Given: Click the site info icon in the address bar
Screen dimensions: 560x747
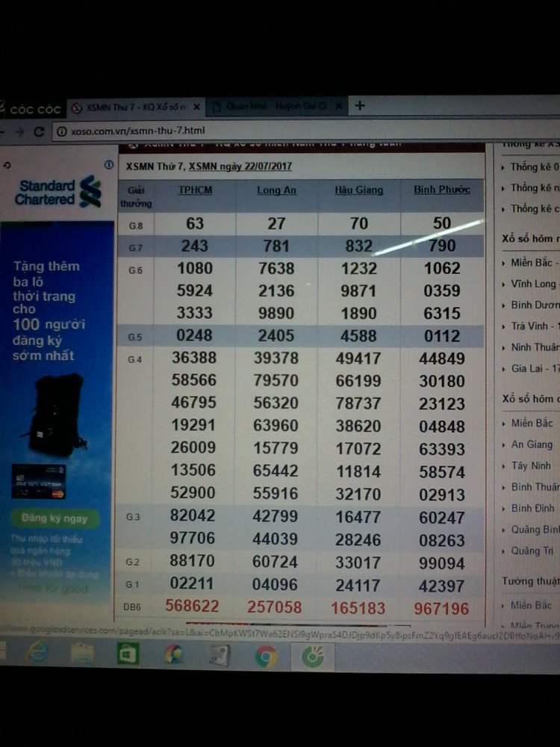Looking at the screenshot, I should pyautogui.click(x=62, y=131).
